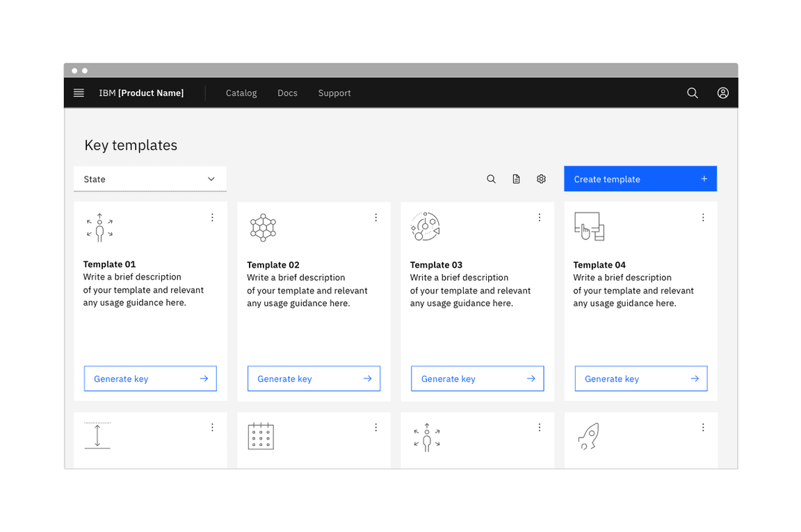This screenshot has width=801, height=532.
Task: Click the rocket icon on the bottom card
Action: (x=588, y=437)
